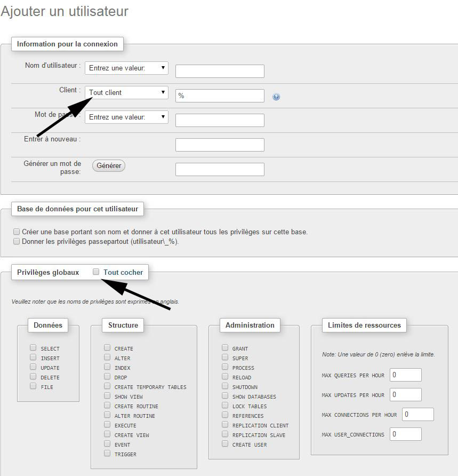Open the Nom d'utilisateur dropdown

tap(126, 68)
